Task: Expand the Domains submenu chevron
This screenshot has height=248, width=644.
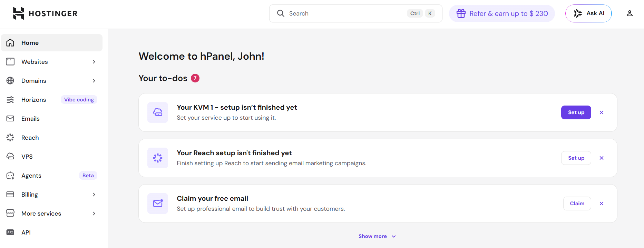Action: click(94, 81)
